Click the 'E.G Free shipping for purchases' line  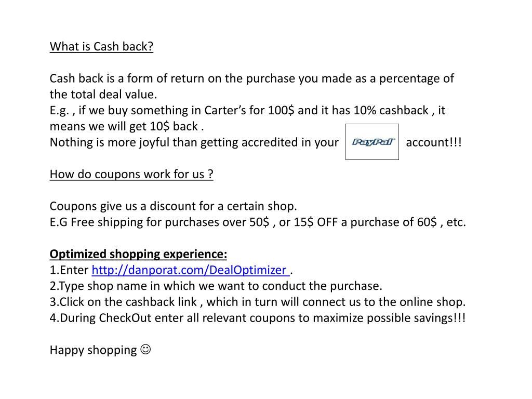258,222
